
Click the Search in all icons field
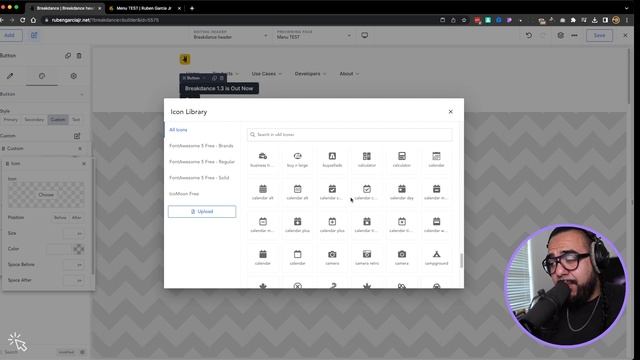[x=350, y=134]
